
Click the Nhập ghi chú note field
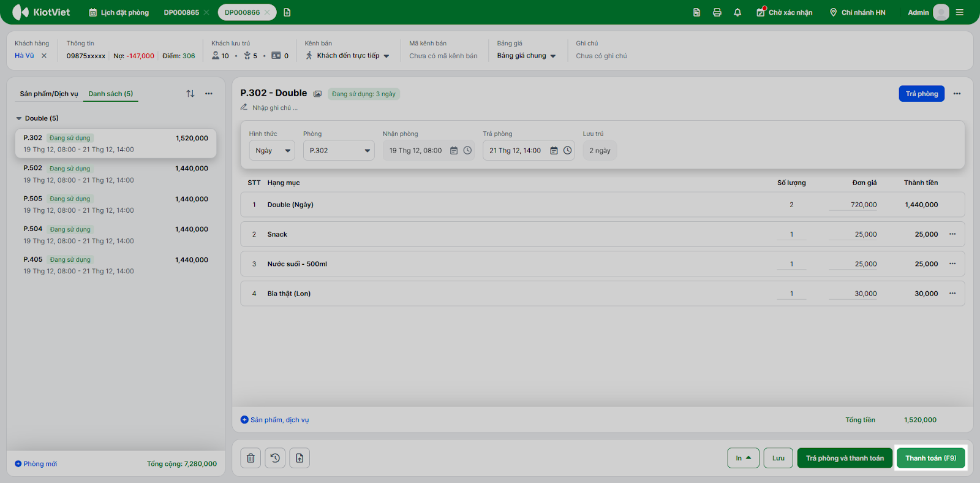pyautogui.click(x=275, y=107)
